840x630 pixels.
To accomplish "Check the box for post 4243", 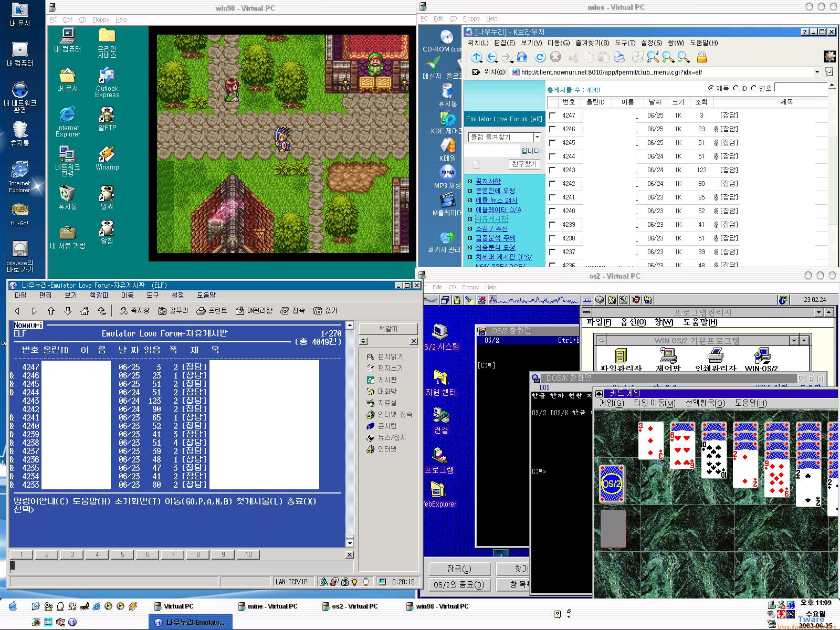I will click(x=552, y=170).
